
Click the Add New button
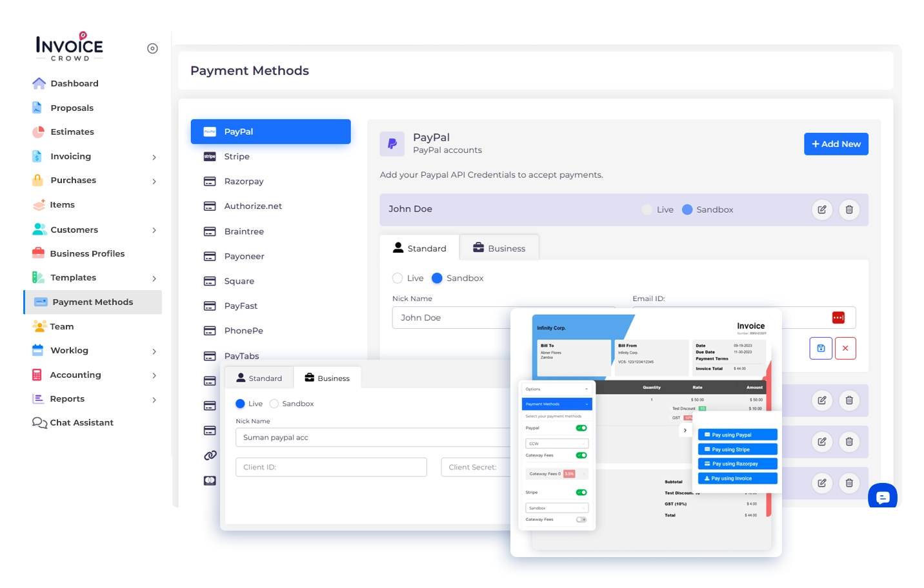836,144
